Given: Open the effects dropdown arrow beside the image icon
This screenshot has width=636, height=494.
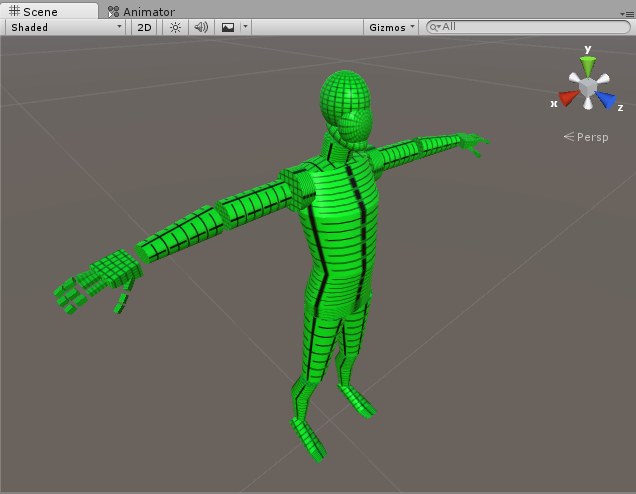Looking at the screenshot, I should pyautogui.click(x=244, y=27).
